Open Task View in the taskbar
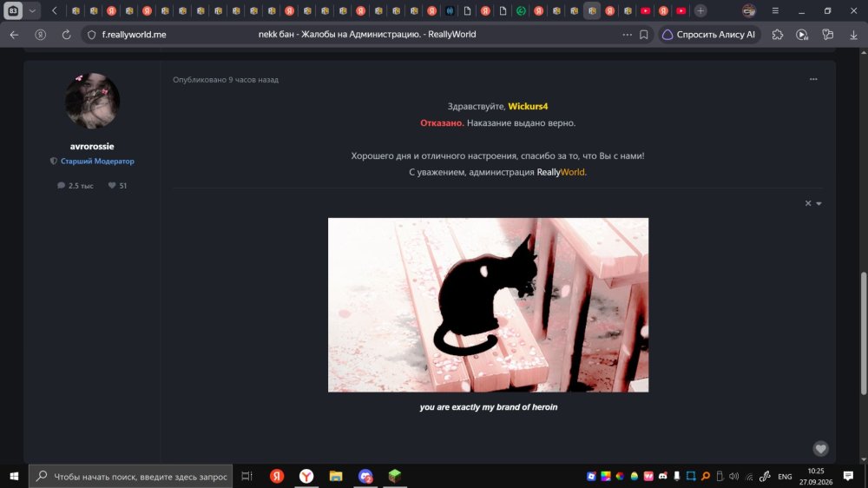Viewport: 868px width, 488px height. pos(247,477)
